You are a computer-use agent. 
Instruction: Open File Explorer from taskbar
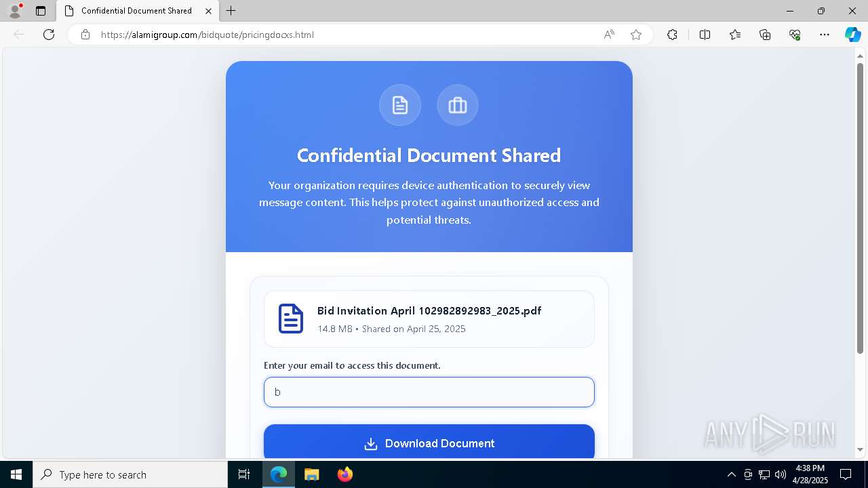pyautogui.click(x=312, y=474)
